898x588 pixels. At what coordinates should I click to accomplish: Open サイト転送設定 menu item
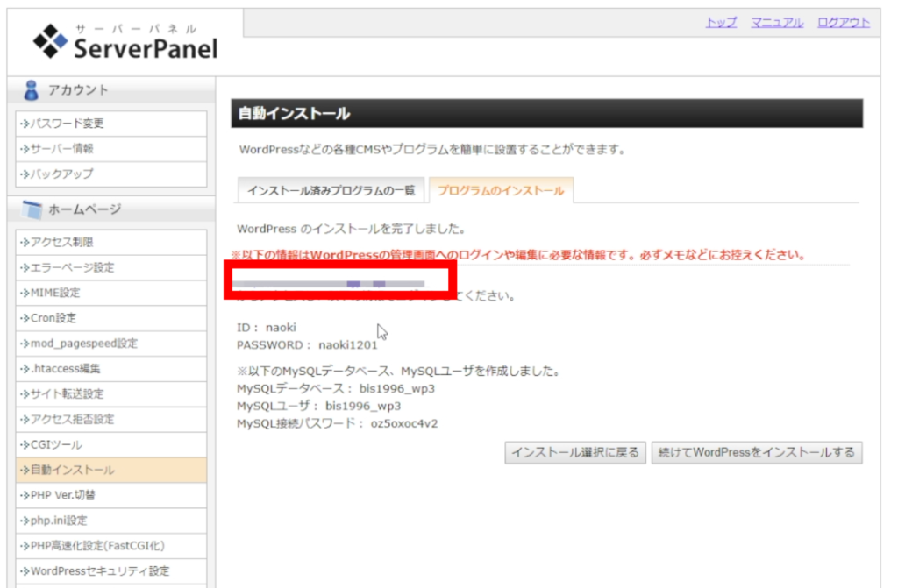(x=111, y=394)
